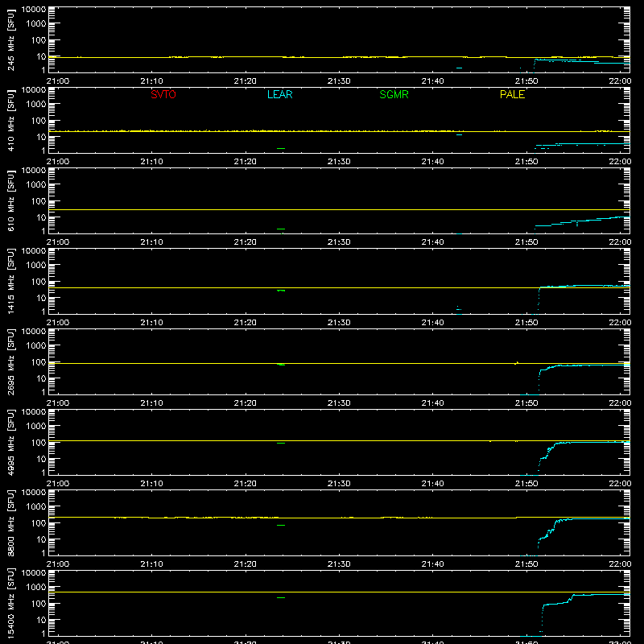Select the 1415 MHz [SFU] axis title
The width and height of the screenshot is (644, 644).
coord(10,281)
